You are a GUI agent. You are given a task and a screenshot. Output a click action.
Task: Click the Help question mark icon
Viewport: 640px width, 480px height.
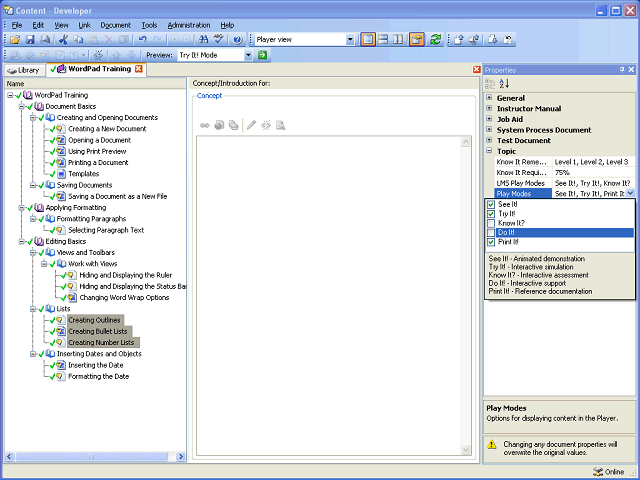[237, 39]
